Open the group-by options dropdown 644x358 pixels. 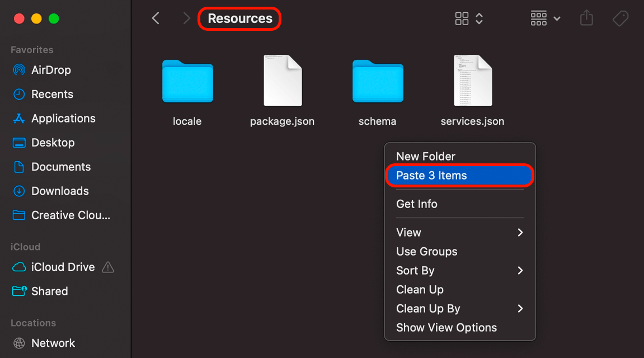546,18
